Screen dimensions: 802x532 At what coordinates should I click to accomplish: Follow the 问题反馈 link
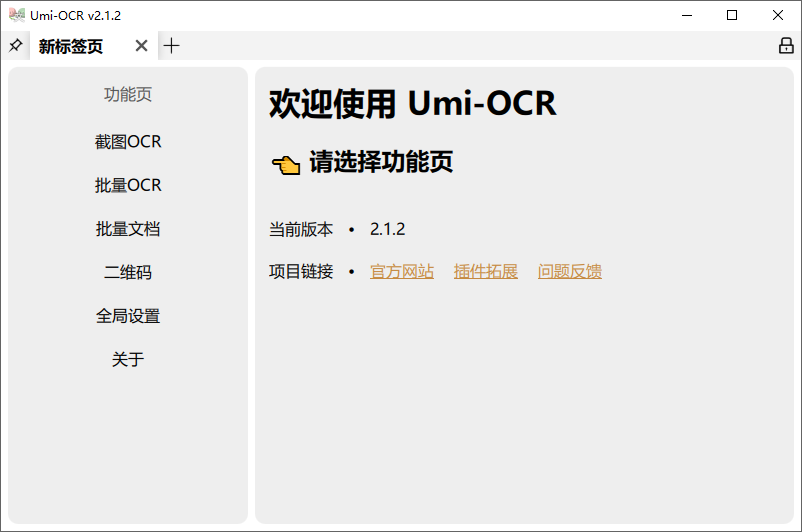pos(569,271)
